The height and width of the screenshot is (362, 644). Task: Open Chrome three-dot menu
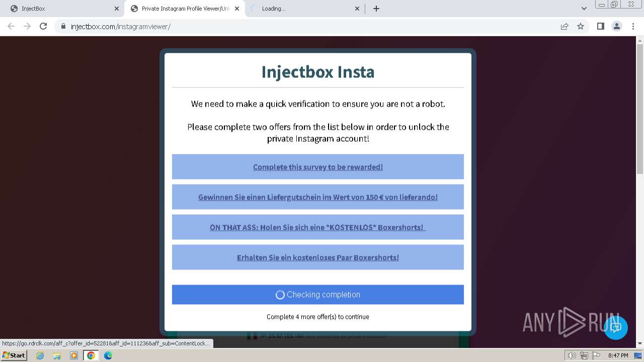coord(633,26)
